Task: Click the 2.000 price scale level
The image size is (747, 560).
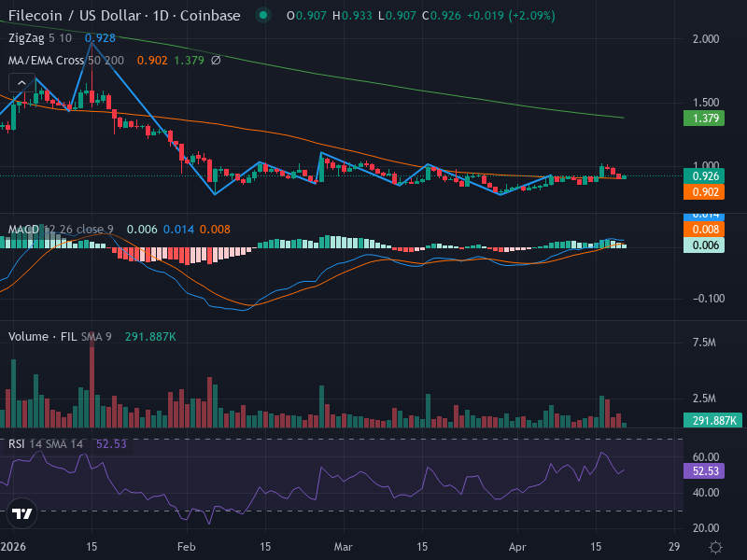Action: (706, 39)
